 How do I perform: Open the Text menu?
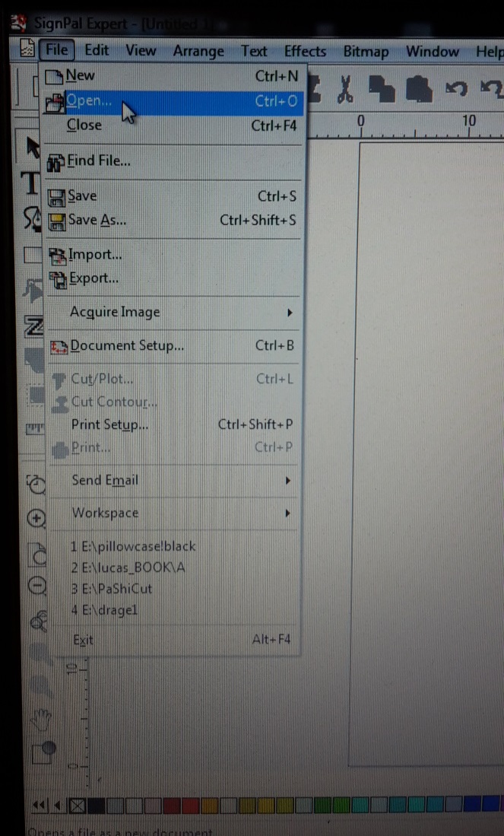point(254,52)
